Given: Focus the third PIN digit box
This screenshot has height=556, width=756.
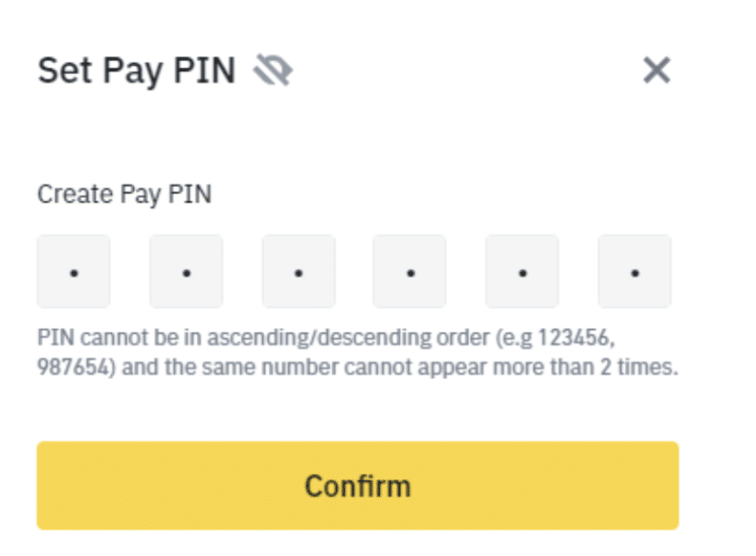Looking at the screenshot, I should click(x=298, y=272).
